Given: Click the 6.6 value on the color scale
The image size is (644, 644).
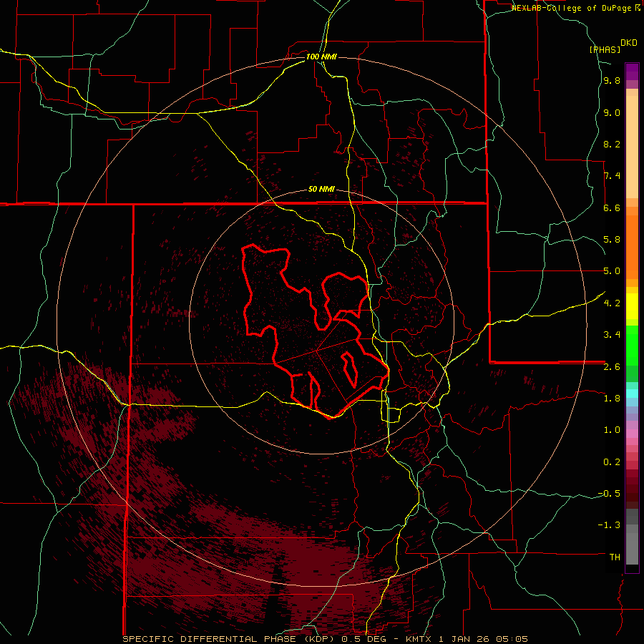Looking at the screenshot, I should [x=612, y=208].
